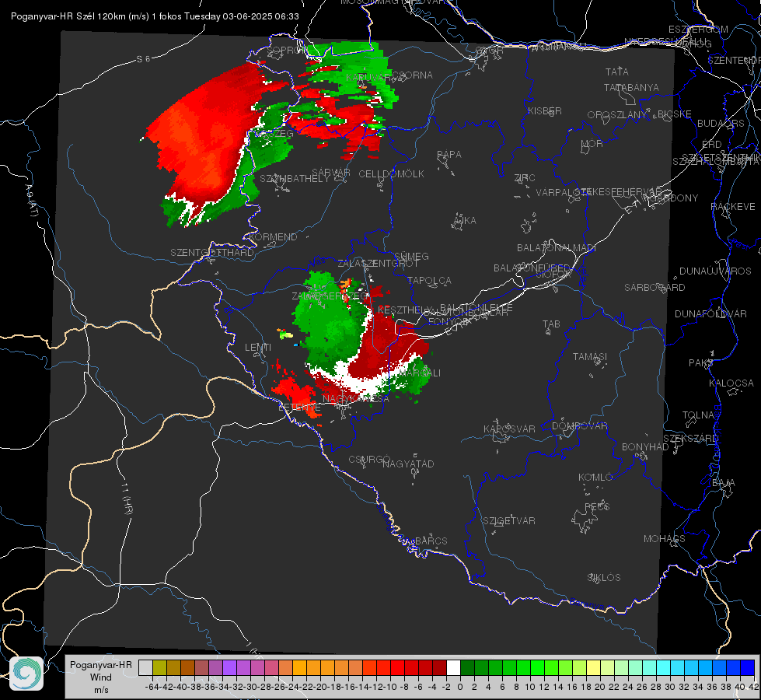Click the CSORNA town label
This screenshot has width=761, height=700.
[413, 75]
